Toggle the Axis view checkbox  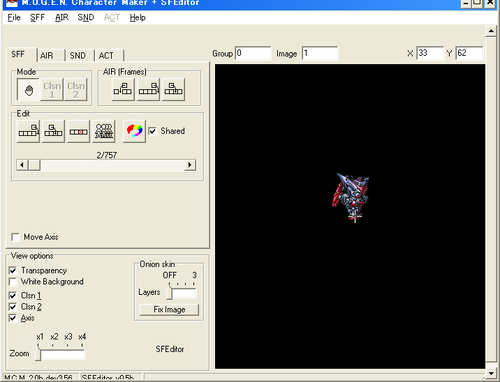click(x=13, y=318)
